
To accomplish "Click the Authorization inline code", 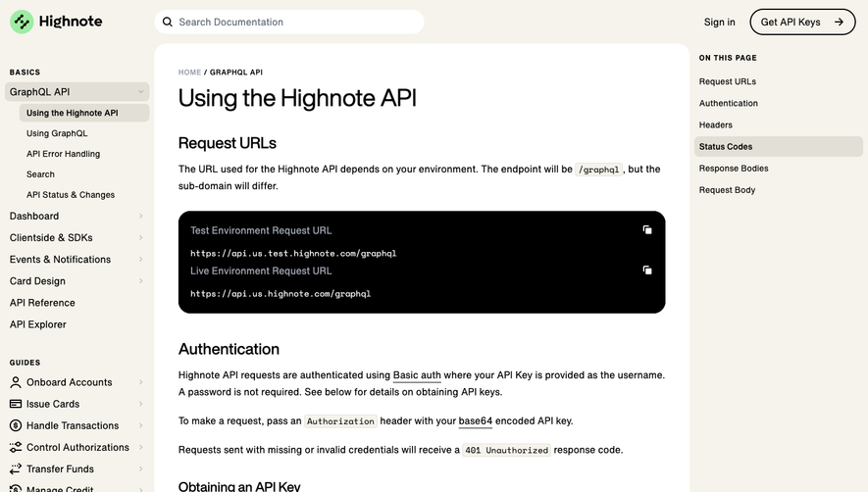I will click(x=340, y=421).
